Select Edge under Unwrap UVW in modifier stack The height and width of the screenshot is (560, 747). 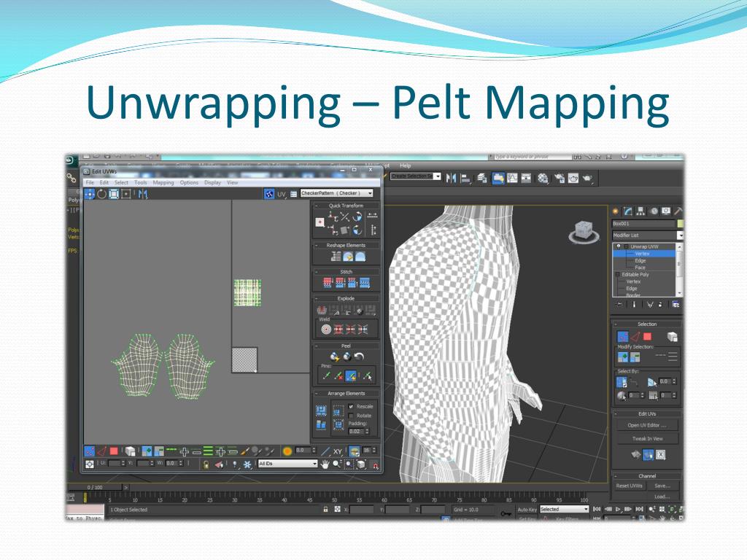tap(640, 260)
